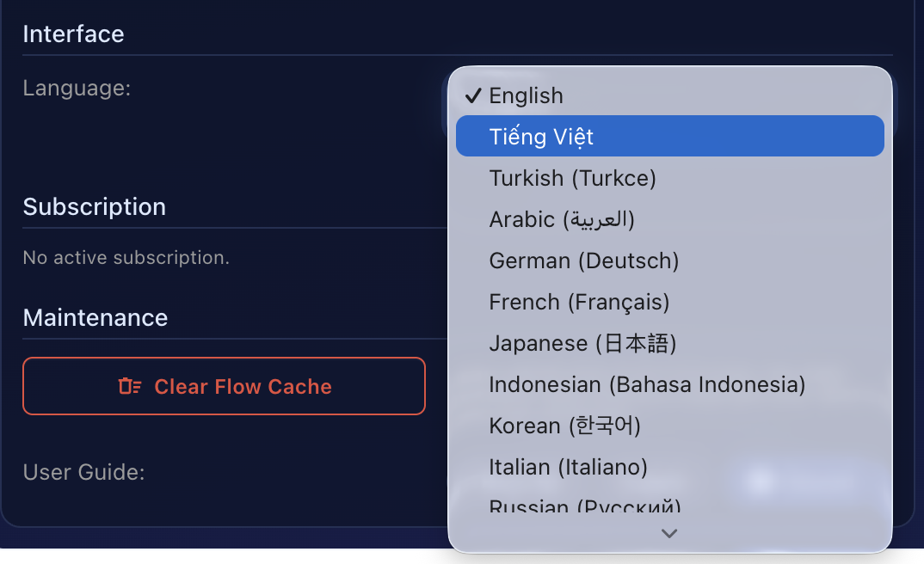
Task: Choose Japanese from the language list
Action: 583,343
